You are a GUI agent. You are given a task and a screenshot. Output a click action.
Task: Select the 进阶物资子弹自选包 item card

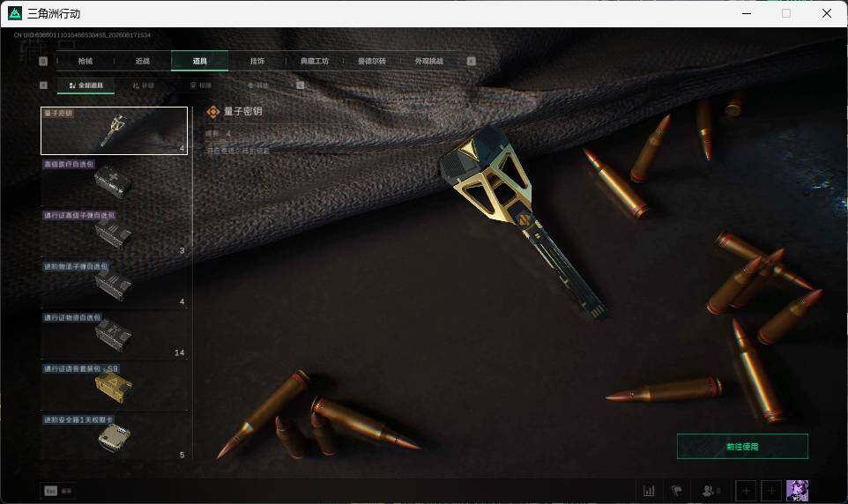(114, 285)
